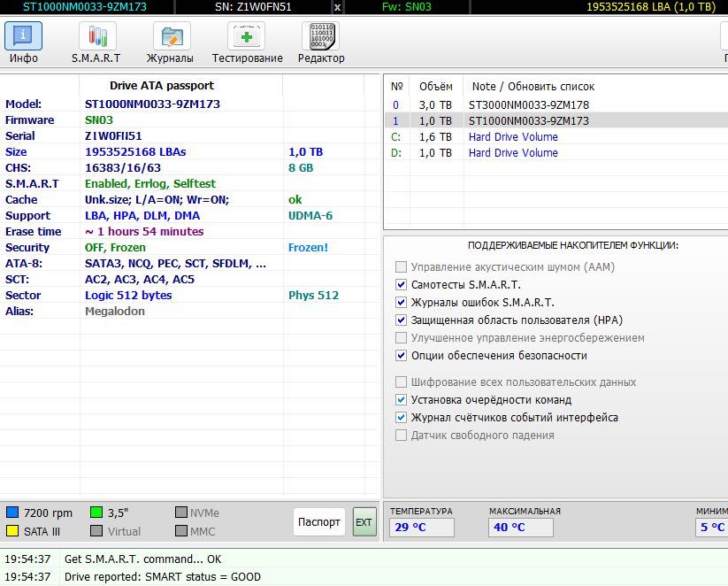Screen dimensions: 728x586
Task: Click the gray Virtual indicator square
Action: click(96, 531)
